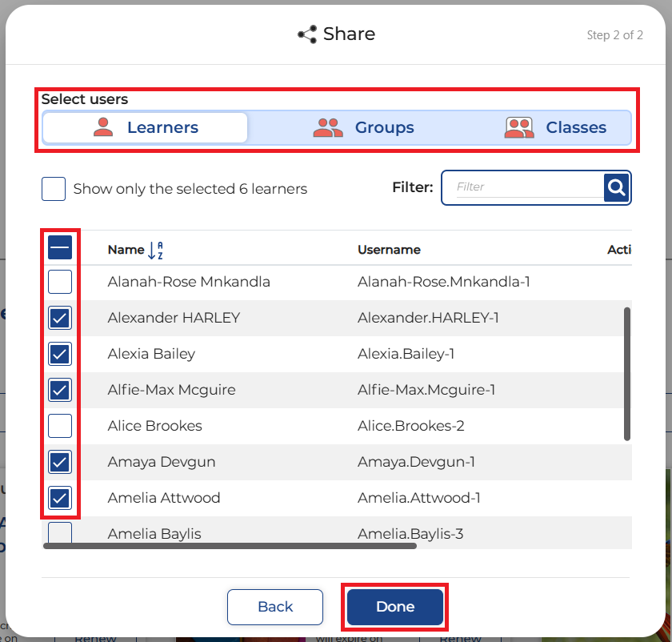Click the Groups people icon
This screenshot has height=642, width=672.
pos(327,127)
